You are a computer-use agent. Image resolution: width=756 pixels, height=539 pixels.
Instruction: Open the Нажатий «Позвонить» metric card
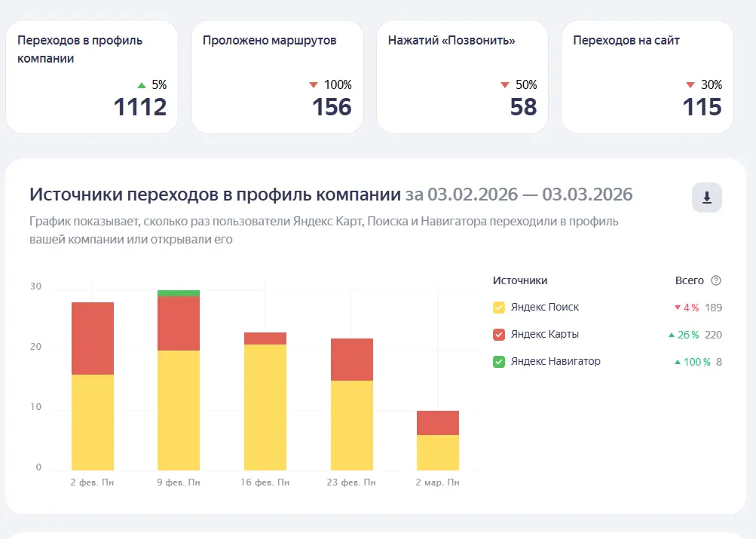[x=462, y=77]
